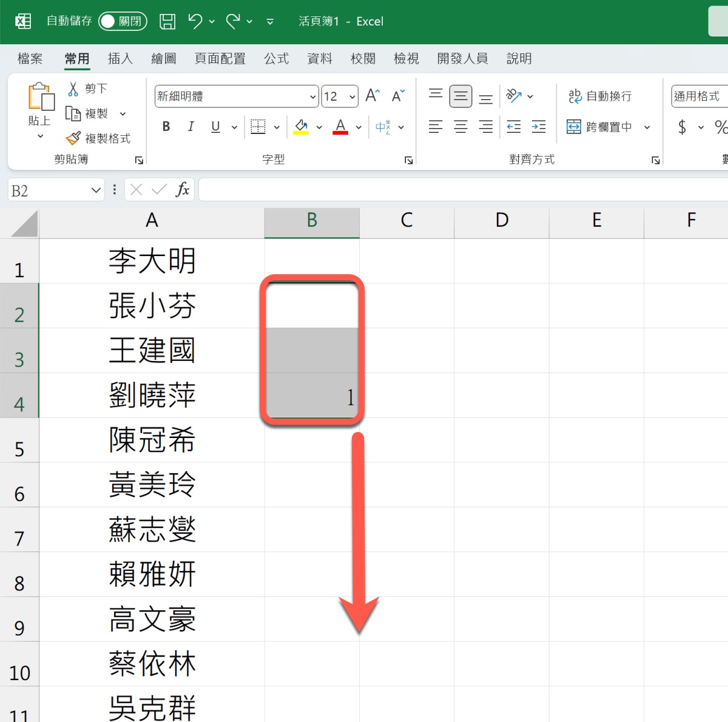Toggle the AutoSave switch
The image size is (728, 722).
point(123,21)
